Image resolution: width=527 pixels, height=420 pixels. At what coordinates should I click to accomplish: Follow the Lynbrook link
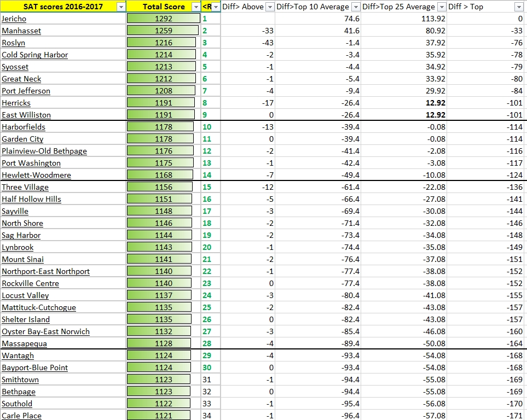point(18,247)
